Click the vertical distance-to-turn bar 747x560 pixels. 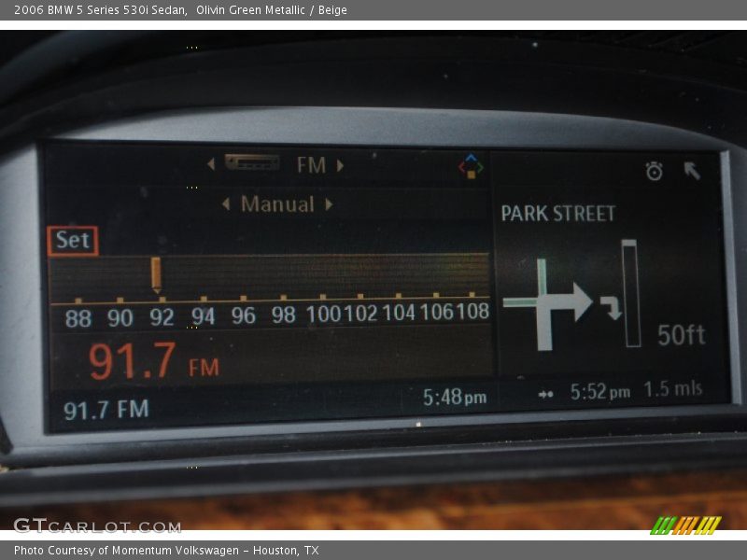[x=631, y=293]
